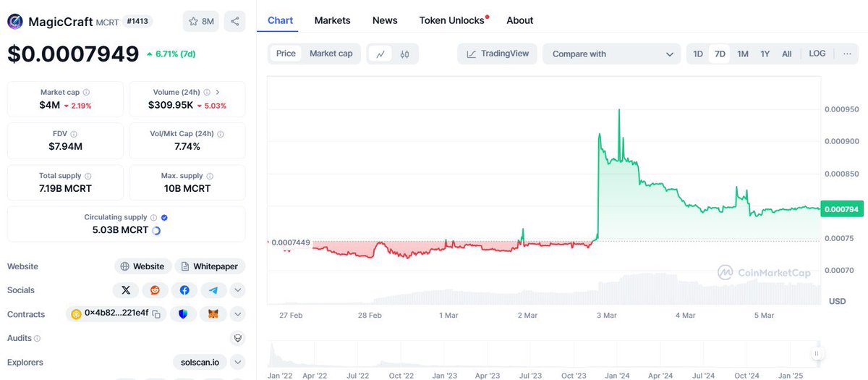Set chart range to 1Y
The width and height of the screenshot is (868, 380).
(765, 54)
